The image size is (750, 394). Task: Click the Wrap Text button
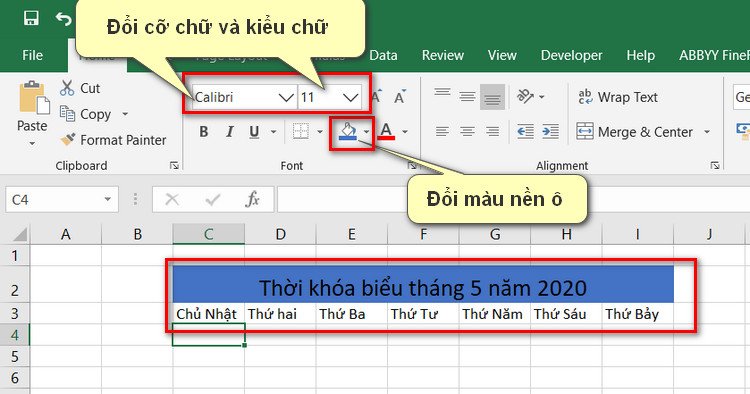[x=618, y=97]
